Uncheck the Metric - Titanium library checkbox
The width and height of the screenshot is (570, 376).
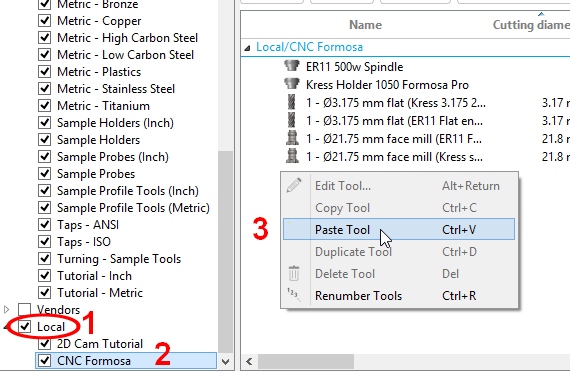pyautogui.click(x=44, y=105)
